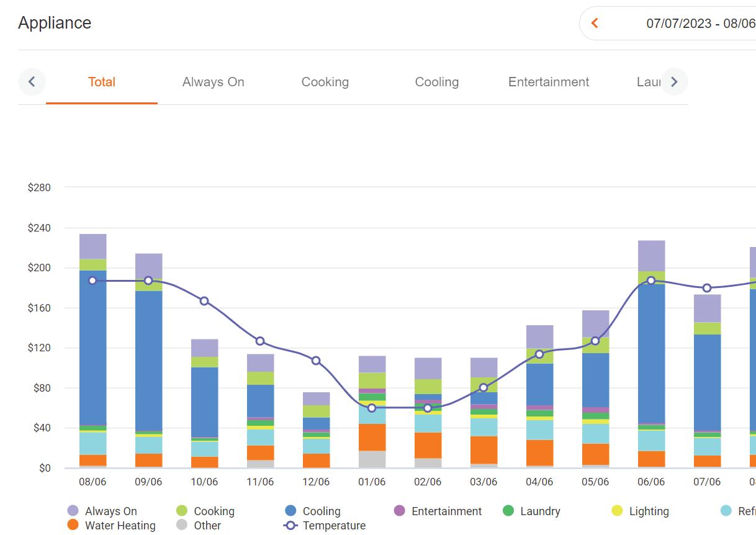Hide Water Heating series in legend
This screenshot has width=756, height=535.
[112, 526]
